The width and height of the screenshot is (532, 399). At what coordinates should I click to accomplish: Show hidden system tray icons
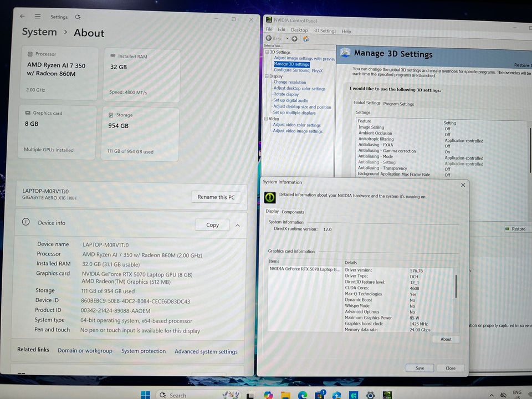point(492,395)
